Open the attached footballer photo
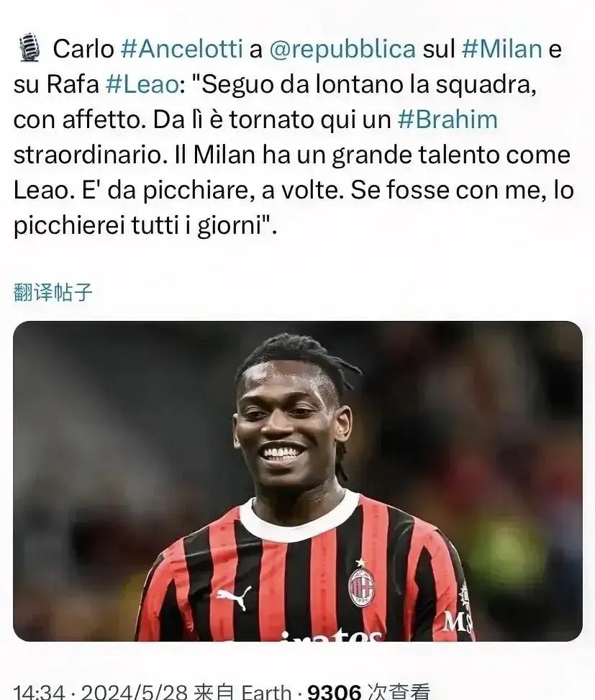This screenshot has width=595, height=700. coord(298,481)
